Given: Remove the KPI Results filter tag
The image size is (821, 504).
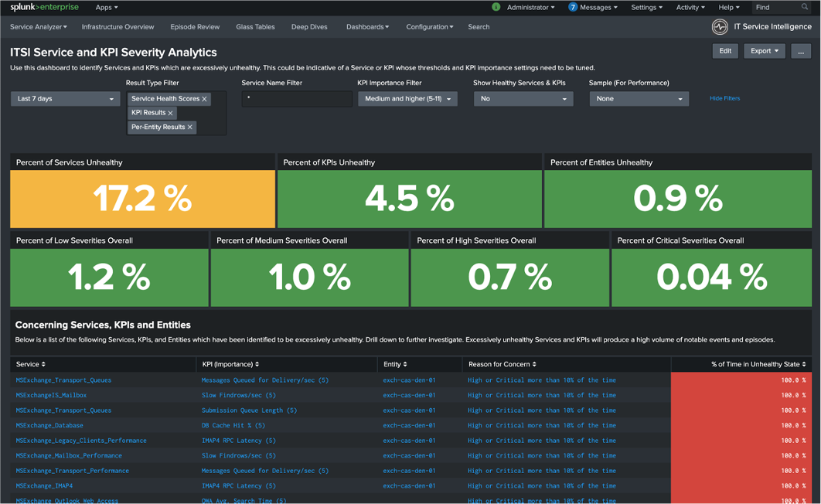Looking at the screenshot, I should (x=170, y=113).
